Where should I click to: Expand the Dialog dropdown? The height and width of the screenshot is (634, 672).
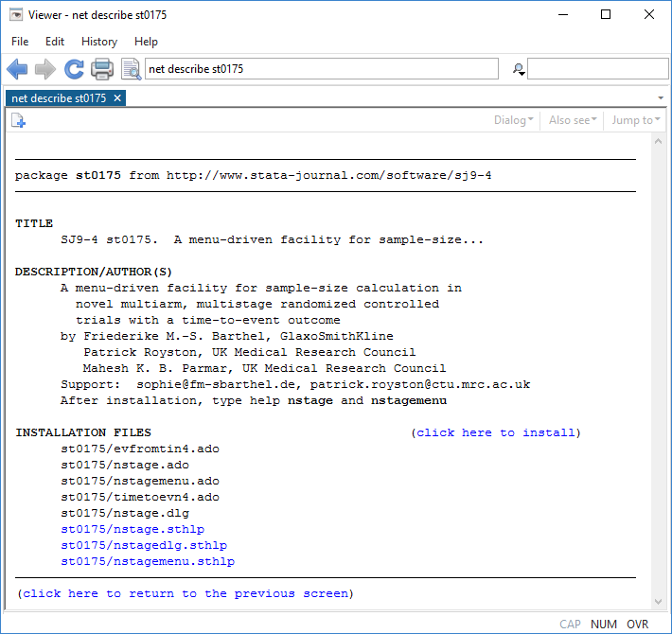(x=513, y=120)
